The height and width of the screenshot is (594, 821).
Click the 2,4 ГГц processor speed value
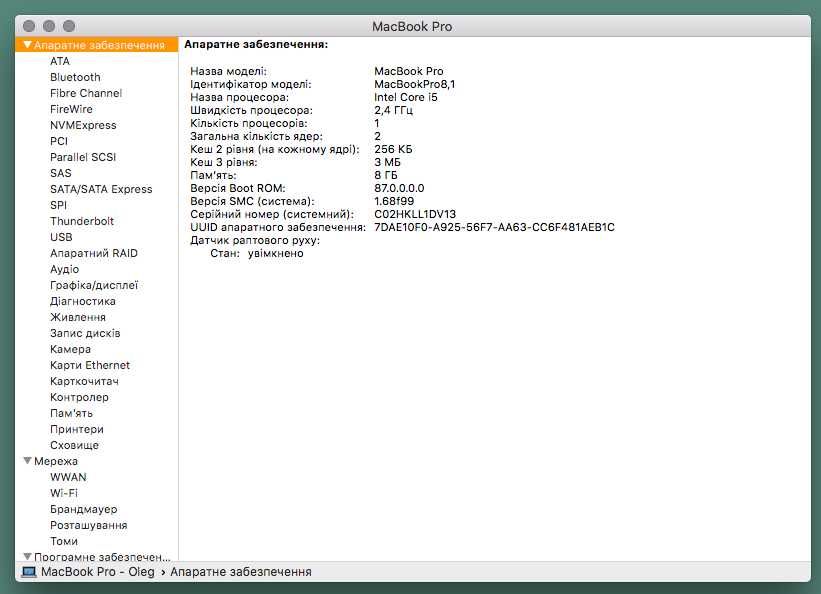(x=393, y=110)
